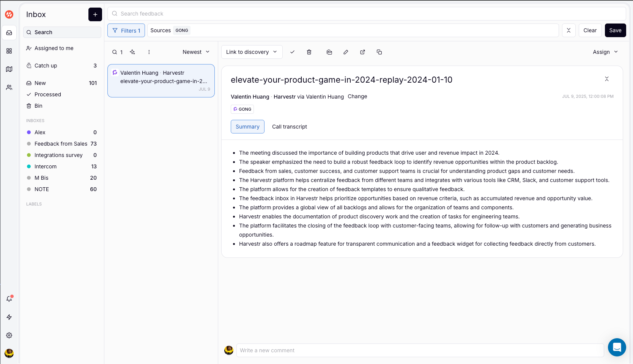Viewport: 633px width, 364px height.
Task: Click the AI sparkle icon in list header
Action: pos(132,52)
